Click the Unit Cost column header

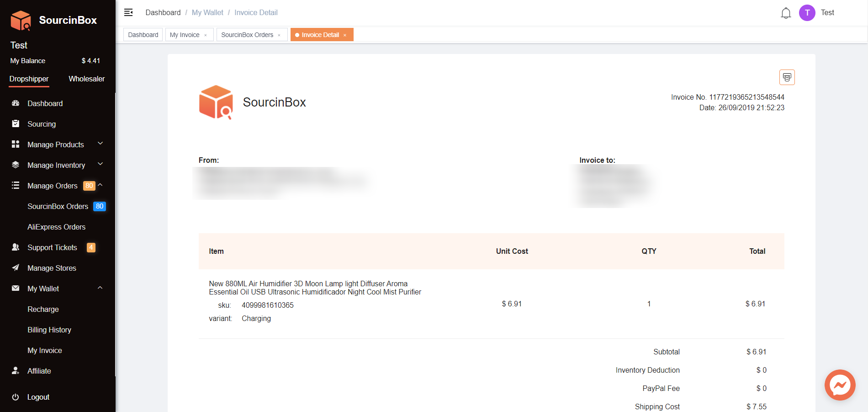point(512,251)
